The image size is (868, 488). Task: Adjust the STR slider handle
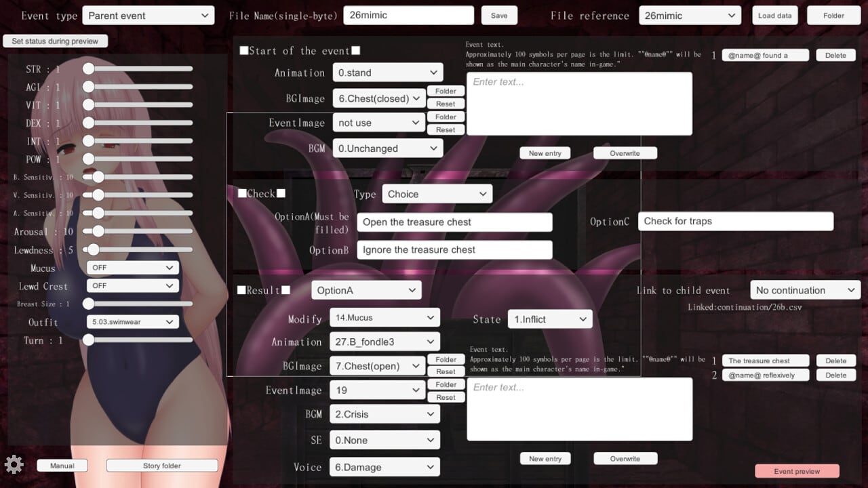point(88,68)
